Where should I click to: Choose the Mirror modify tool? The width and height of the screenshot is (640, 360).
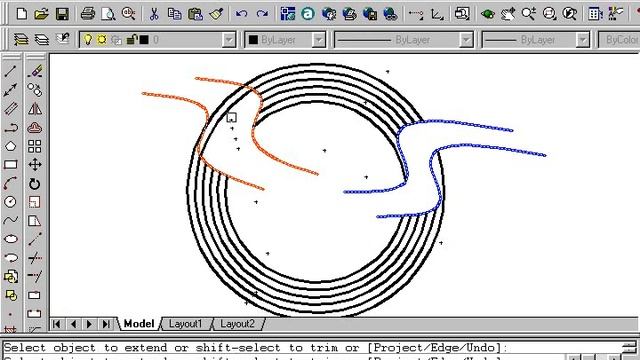[35, 109]
